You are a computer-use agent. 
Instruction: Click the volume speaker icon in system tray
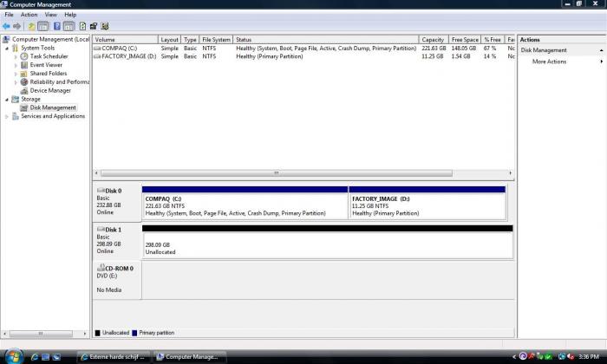(571, 356)
